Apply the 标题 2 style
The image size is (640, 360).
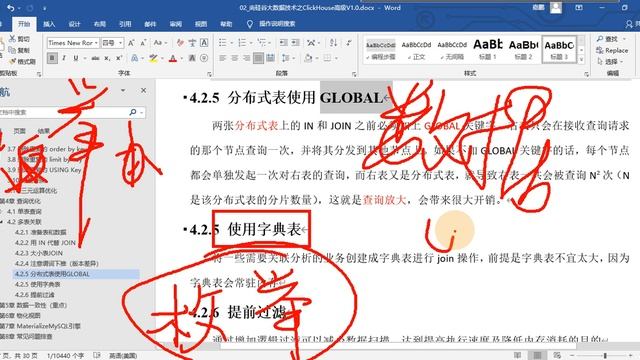[523, 49]
